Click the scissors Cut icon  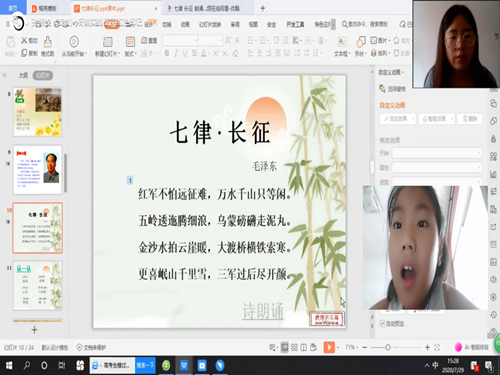pos(24,41)
